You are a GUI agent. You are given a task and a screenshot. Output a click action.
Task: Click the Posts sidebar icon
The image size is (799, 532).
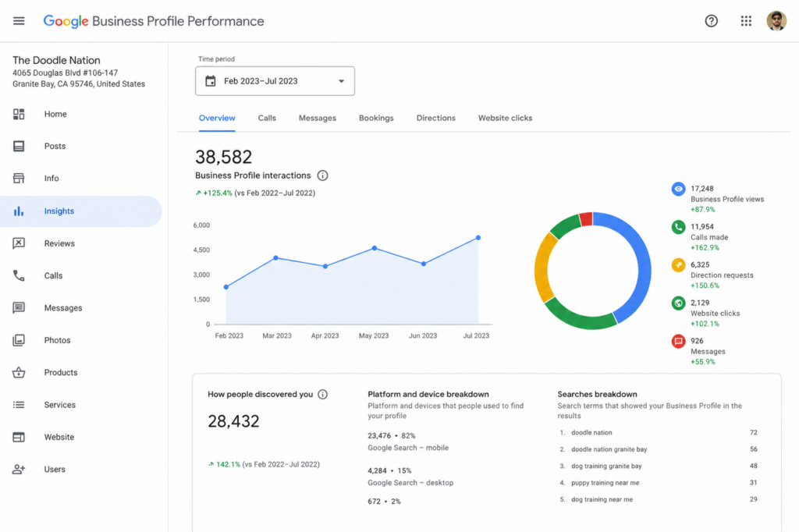(x=19, y=146)
